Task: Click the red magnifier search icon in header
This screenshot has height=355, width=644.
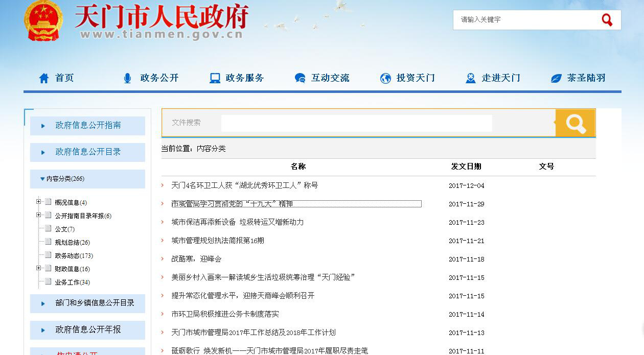Action: tap(607, 20)
